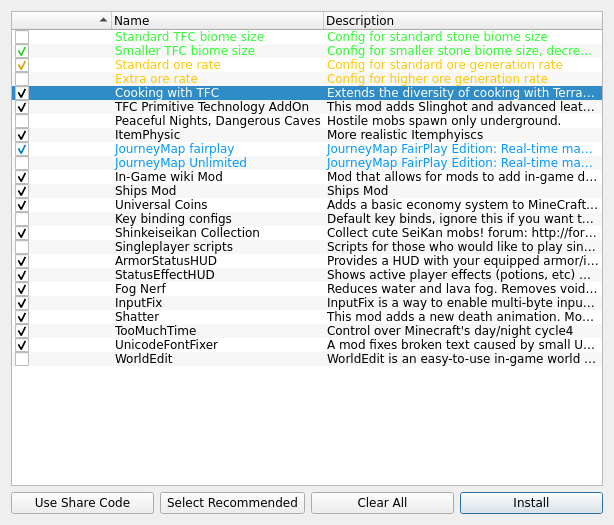Tick the JourneyMap Unlimited checkbox

[x=22, y=163]
